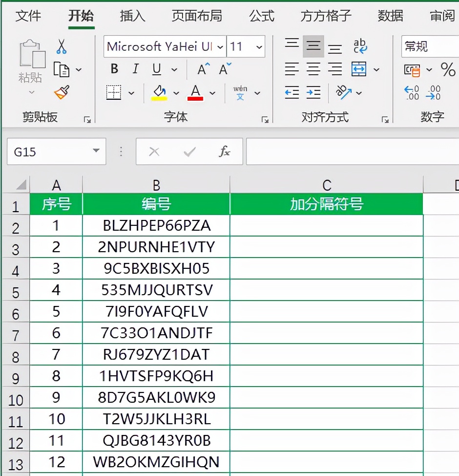Select the 加分隔符号 header cell
This screenshot has height=476, width=459.
327,204
